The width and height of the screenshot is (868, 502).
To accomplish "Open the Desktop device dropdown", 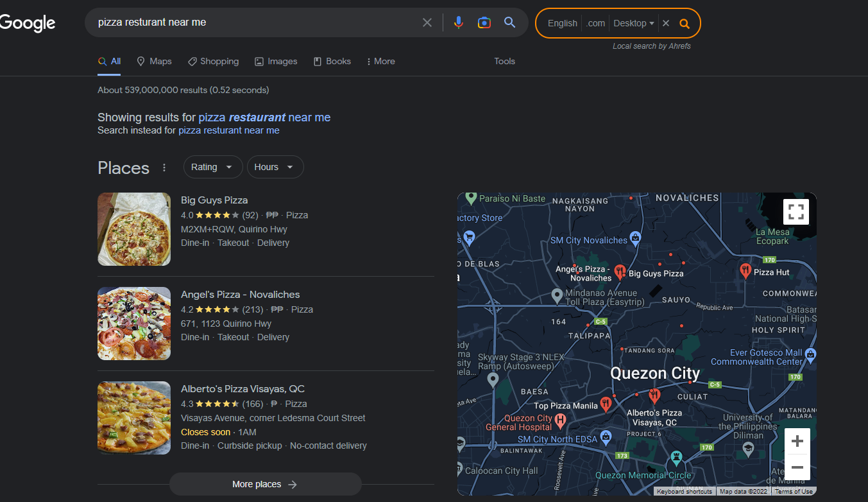I will [x=634, y=23].
